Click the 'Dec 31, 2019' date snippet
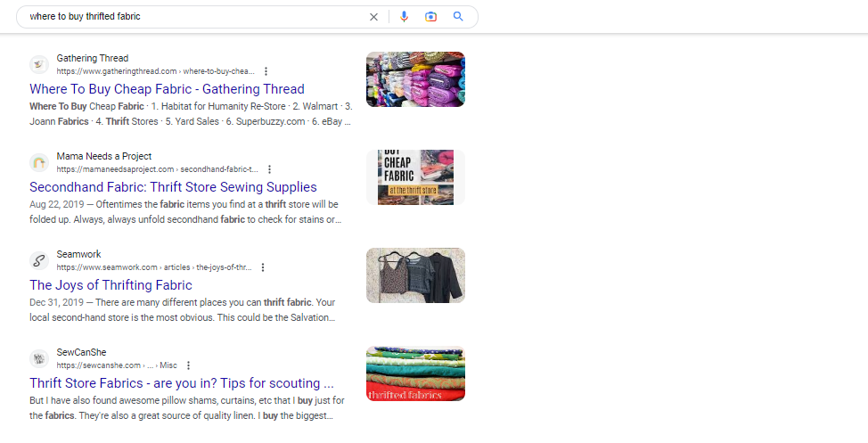The image size is (868, 443). (56, 302)
